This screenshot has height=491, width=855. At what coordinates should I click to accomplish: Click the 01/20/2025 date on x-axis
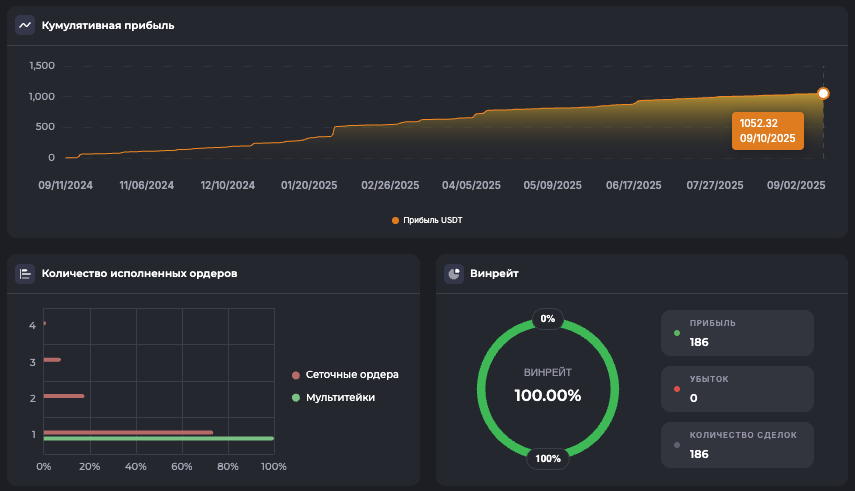point(309,185)
